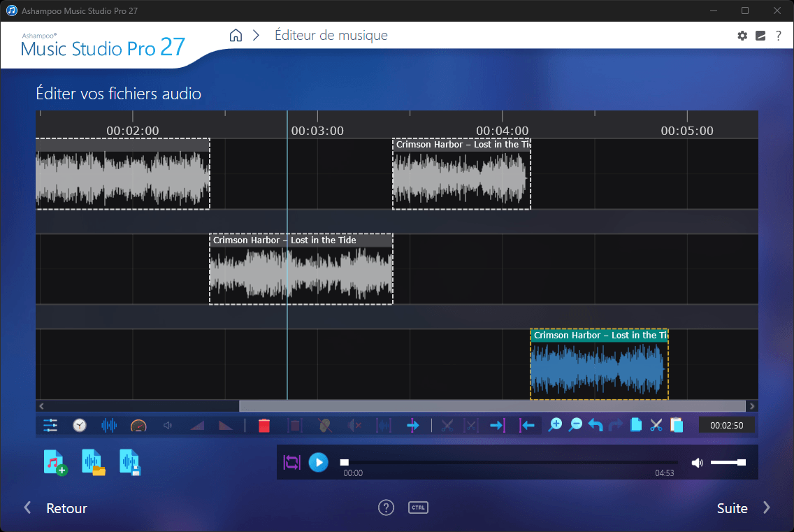Viewport: 794px width, 532px height.
Task: Click the 00:03:00 ruler marker
Action: (317, 130)
